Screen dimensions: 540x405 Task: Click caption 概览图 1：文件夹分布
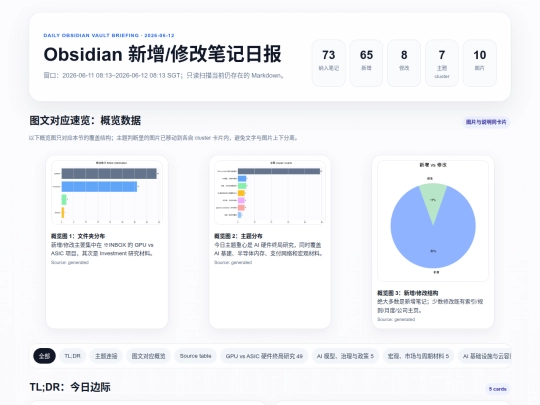click(78, 236)
